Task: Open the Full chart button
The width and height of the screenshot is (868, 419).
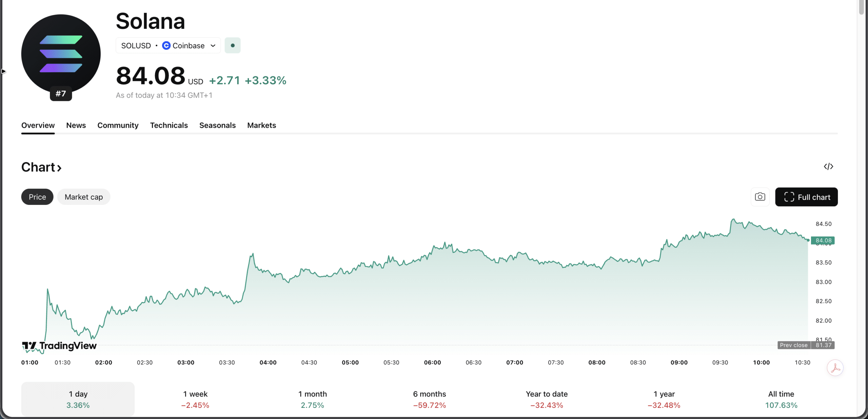Action: coord(806,197)
